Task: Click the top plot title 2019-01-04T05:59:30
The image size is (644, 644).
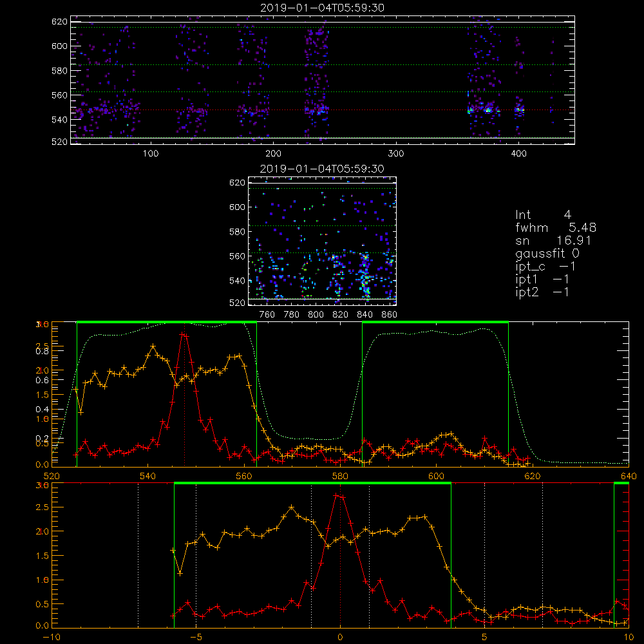Action: pyautogui.click(x=323, y=8)
